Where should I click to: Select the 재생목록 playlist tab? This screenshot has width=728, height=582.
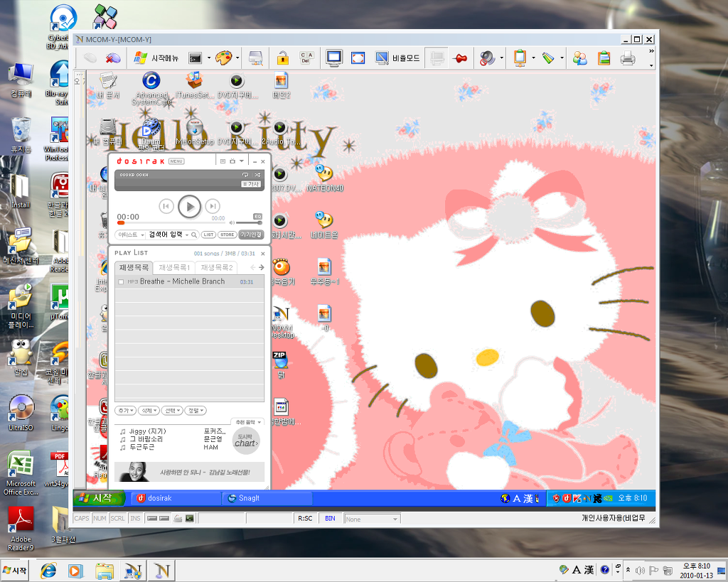[x=134, y=268]
